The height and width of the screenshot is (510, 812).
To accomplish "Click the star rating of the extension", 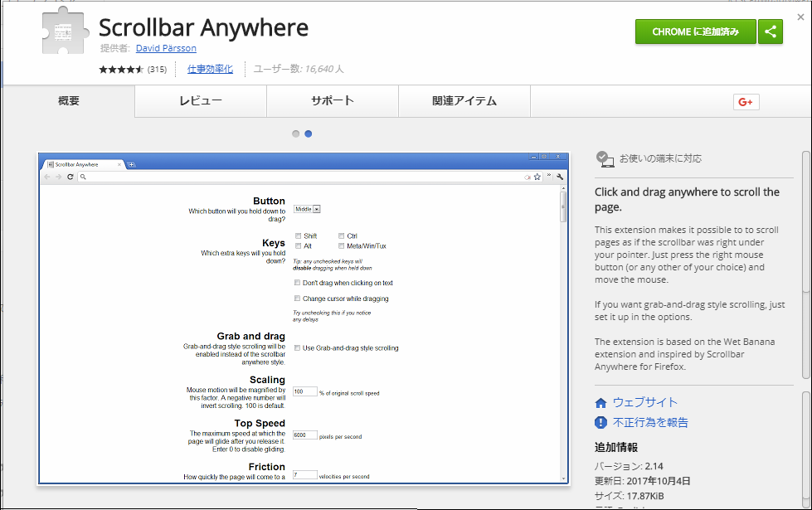I will point(121,70).
